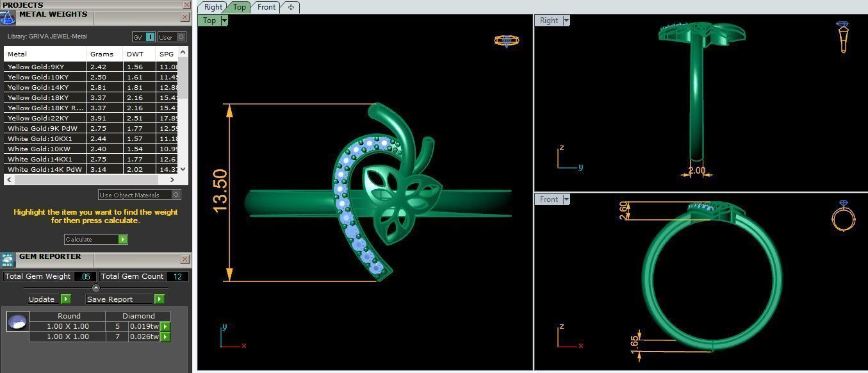Select the Yellow Gold:18KY row
This screenshot has width=868, height=373.
(x=91, y=97)
